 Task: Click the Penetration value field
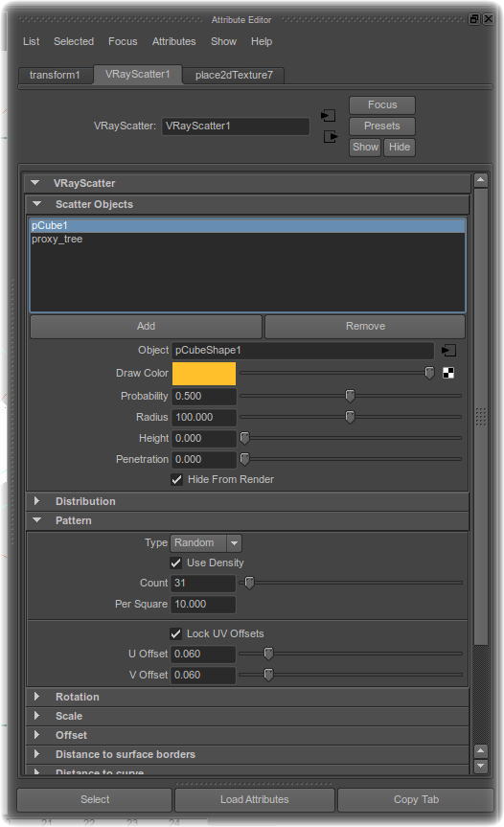click(x=204, y=459)
